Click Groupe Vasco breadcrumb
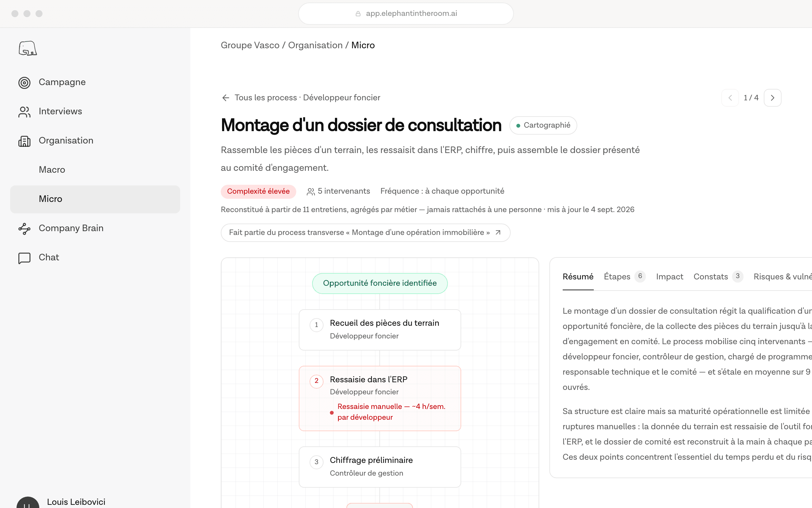The image size is (812, 508). point(250,45)
